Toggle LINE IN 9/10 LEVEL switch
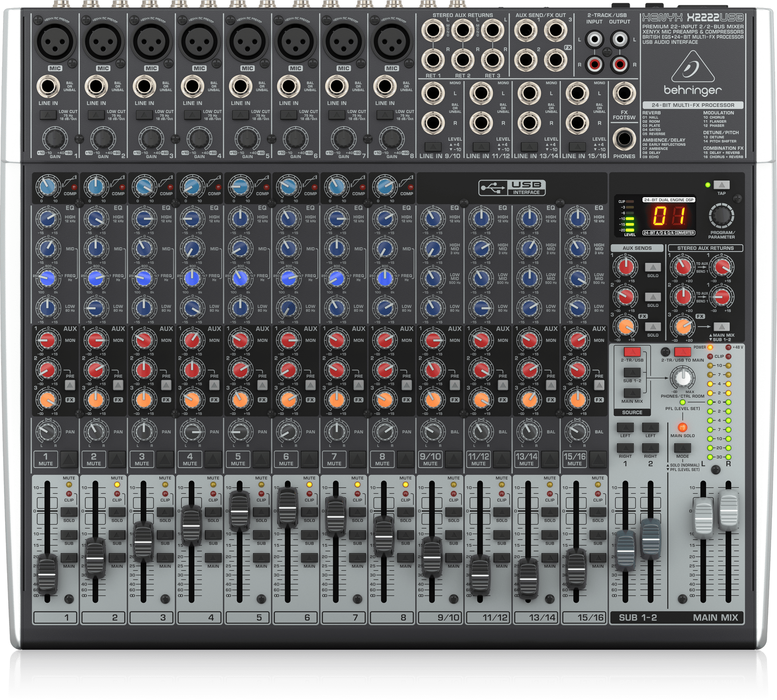Screen dimensions: 777x700 (x=433, y=147)
